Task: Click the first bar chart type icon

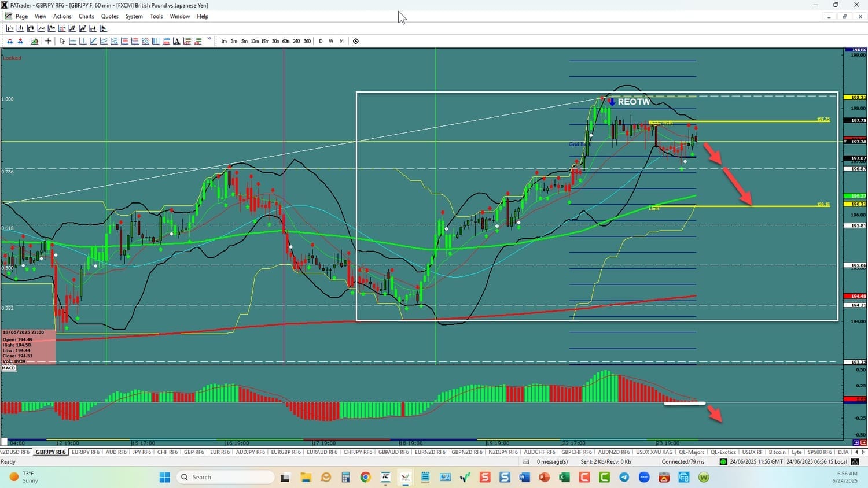Action: (10, 28)
